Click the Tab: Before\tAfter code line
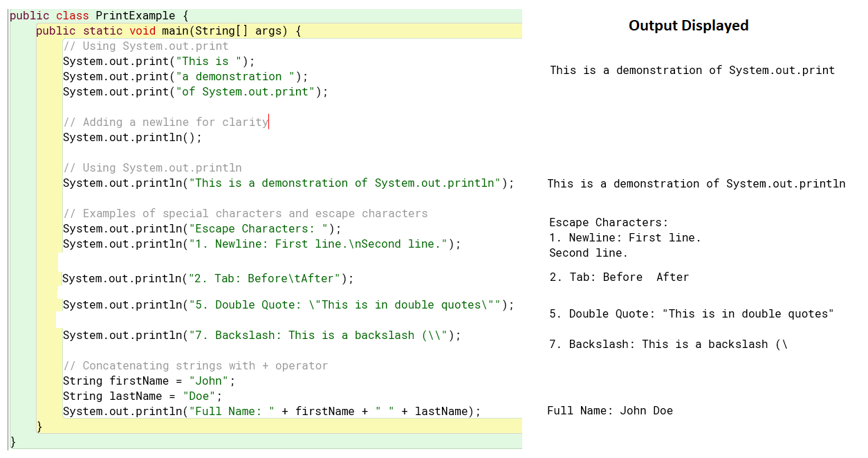The width and height of the screenshot is (868, 458). (x=208, y=278)
